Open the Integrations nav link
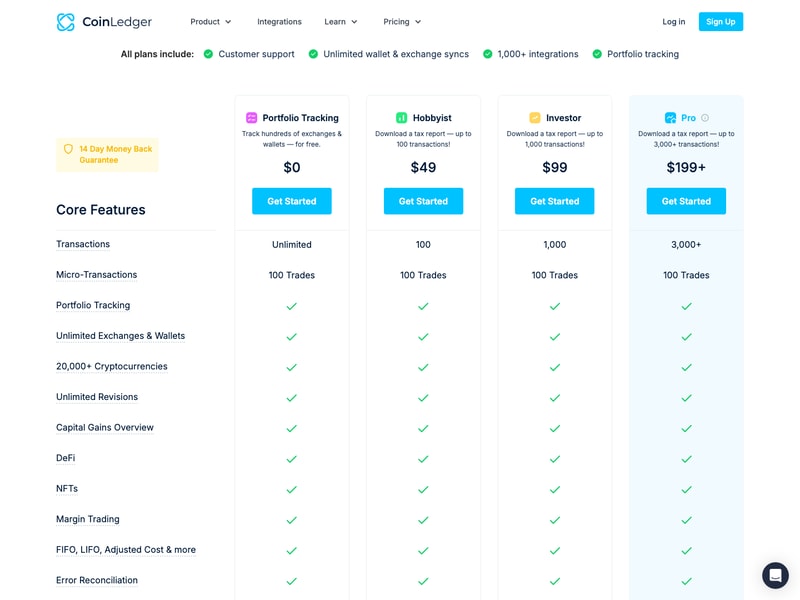The height and width of the screenshot is (600, 800). [x=279, y=22]
